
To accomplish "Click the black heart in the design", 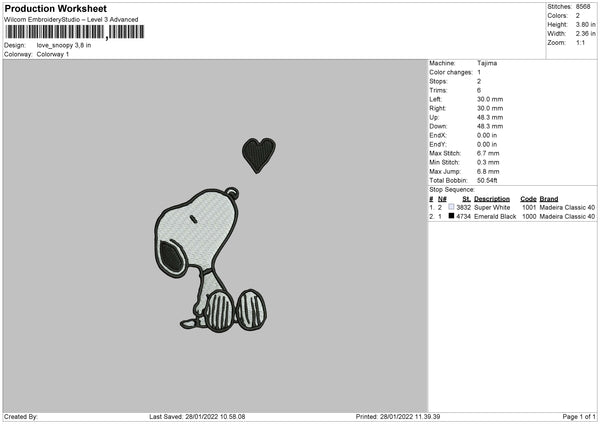I will (x=259, y=155).
